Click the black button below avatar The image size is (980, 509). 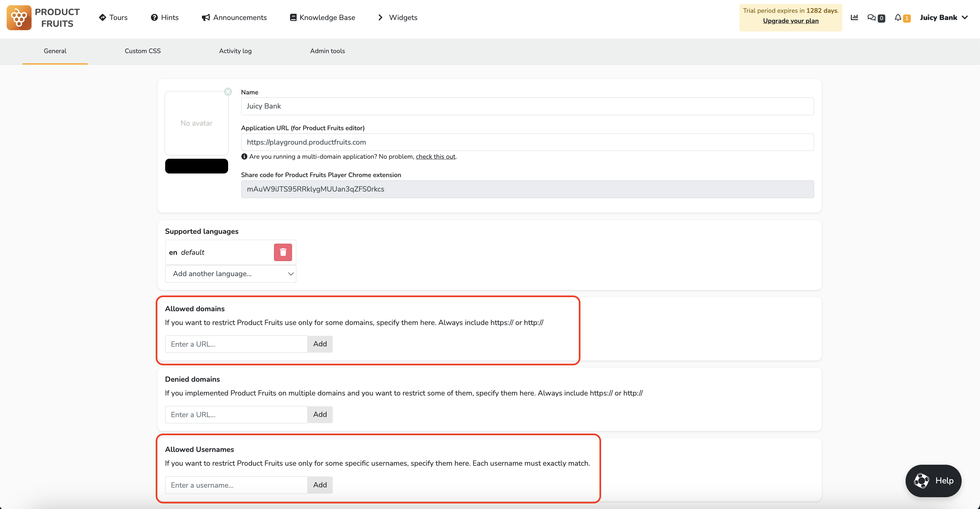[x=196, y=166]
